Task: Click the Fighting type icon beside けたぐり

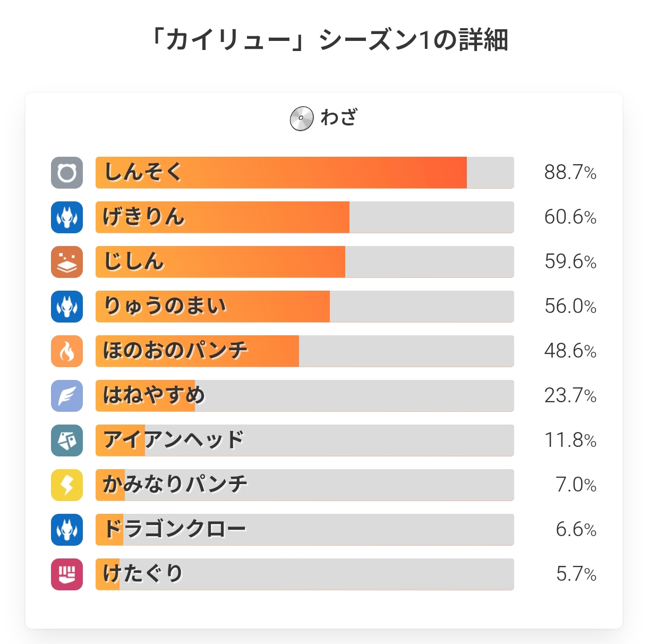Action: (67, 574)
